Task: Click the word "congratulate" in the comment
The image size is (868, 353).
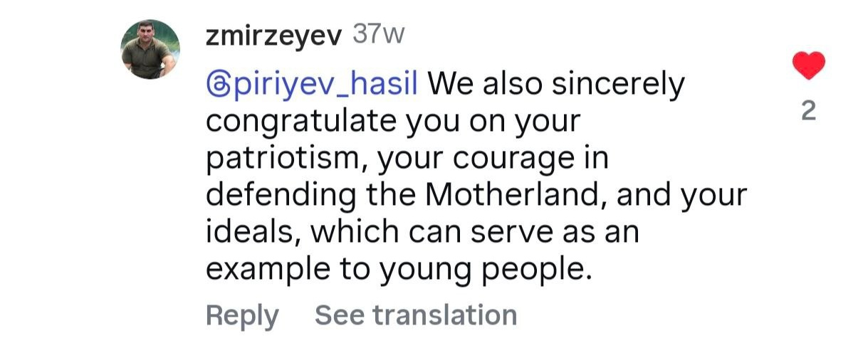Action: tap(301, 122)
